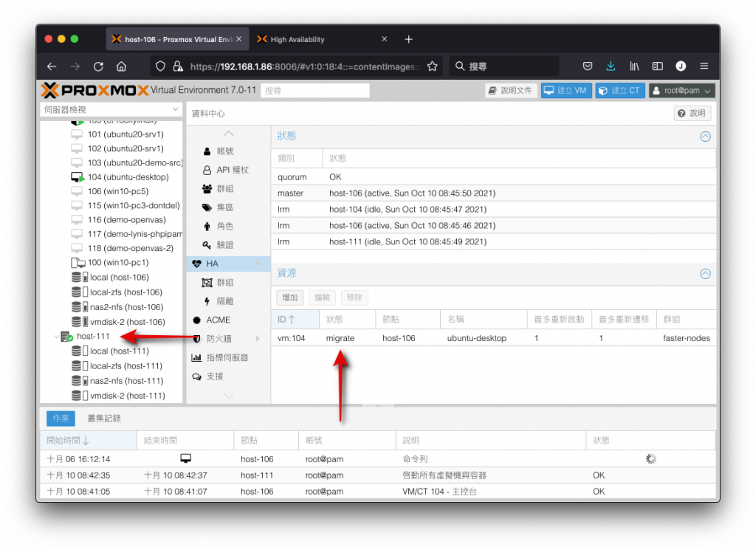Viewport: 756px width, 550px height.
Task: Click the console monitor icon in task row
Action: tap(185, 458)
